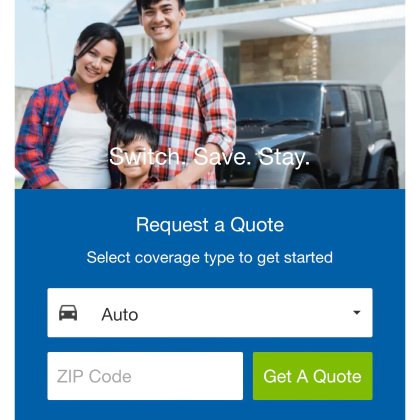Click the word Switch in the tagline
420x420 pixels.
tap(145, 157)
